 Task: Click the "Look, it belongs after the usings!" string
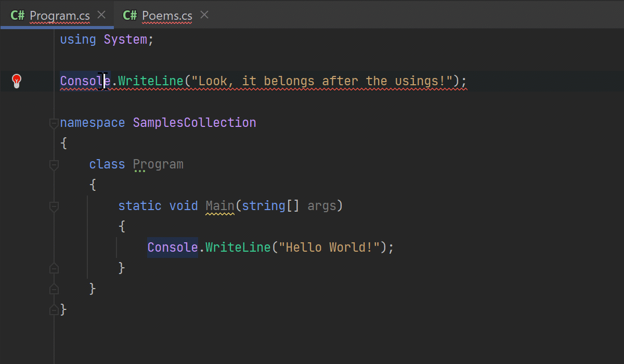[322, 81]
